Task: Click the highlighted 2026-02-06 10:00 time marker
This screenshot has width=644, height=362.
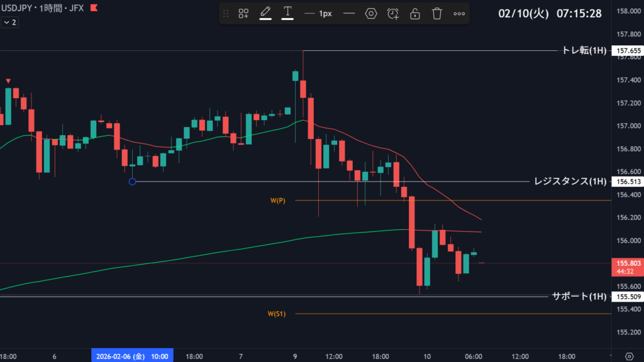Action: (132, 356)
